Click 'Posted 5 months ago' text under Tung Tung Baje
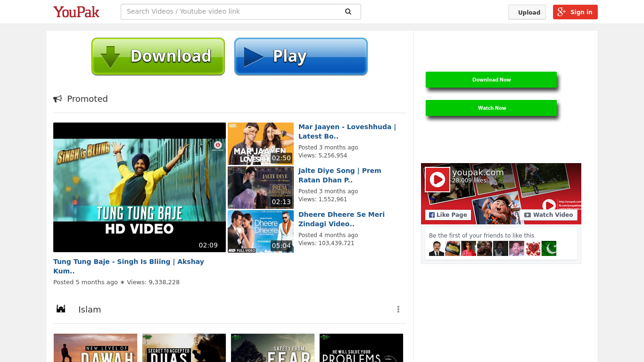644x362 pixels. (x=85, y=282)
